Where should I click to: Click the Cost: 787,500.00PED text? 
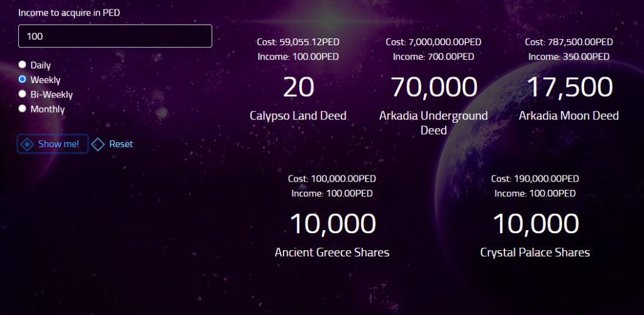[569, 42]
